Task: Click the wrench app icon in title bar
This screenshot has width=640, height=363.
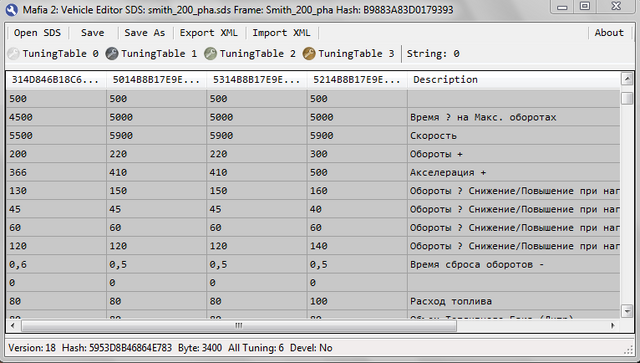Action: [11, 9]
